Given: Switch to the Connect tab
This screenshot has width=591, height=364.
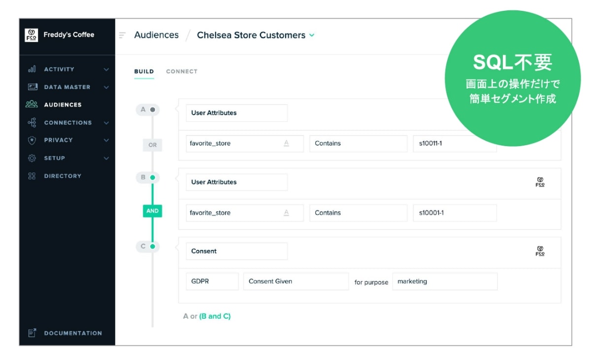Looking at the screenshot, I should click(181, 71).
